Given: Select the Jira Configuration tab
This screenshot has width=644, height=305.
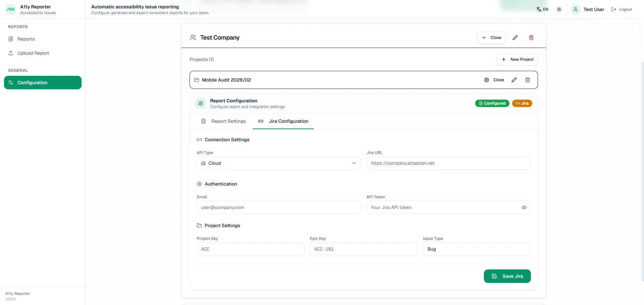Looking at the screenshot, I should coord(283,121).
